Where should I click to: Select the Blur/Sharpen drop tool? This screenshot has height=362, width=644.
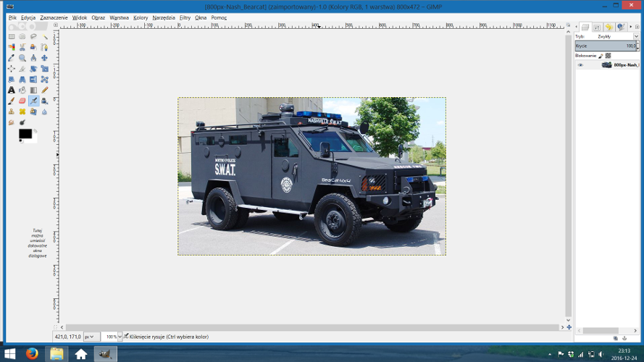pyautogui.click(x=44, y=111)
